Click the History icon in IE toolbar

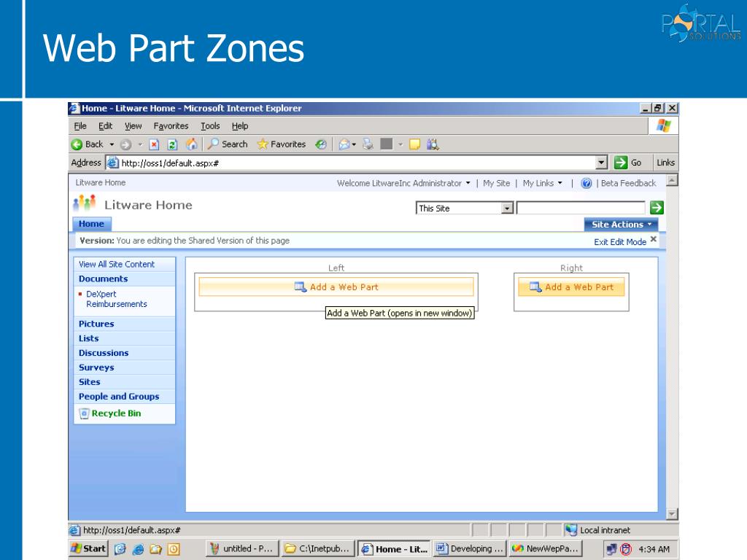click(x=321, y=144)
